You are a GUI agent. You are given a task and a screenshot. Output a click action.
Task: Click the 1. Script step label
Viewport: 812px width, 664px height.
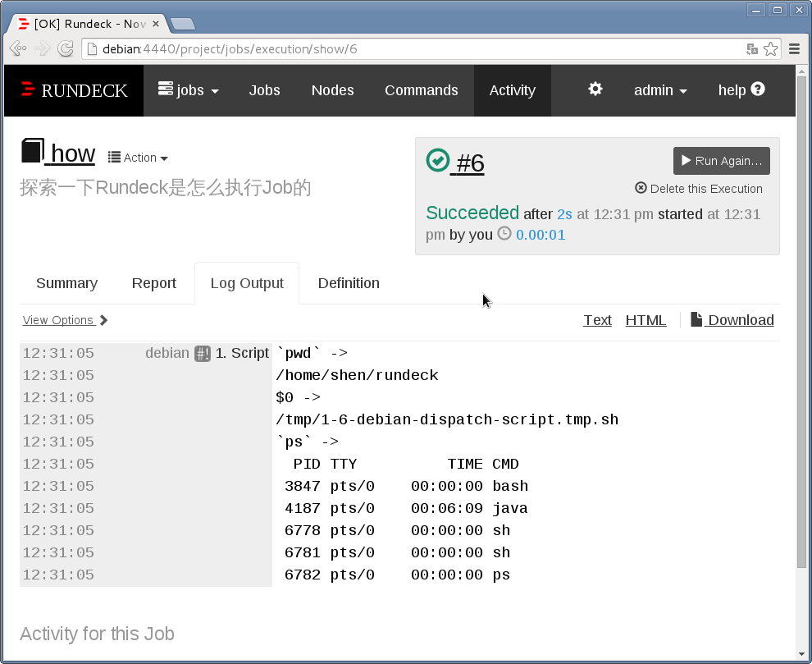click(242, 353)
